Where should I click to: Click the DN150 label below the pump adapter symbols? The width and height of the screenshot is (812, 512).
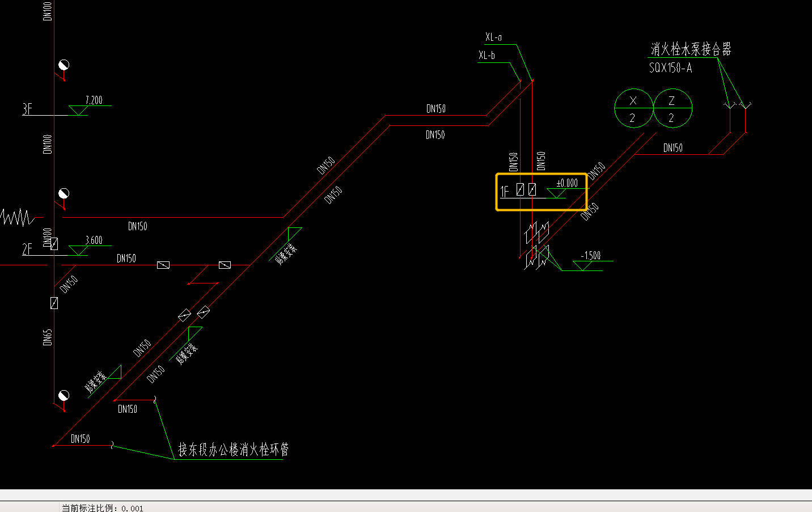tap(673, 148)
